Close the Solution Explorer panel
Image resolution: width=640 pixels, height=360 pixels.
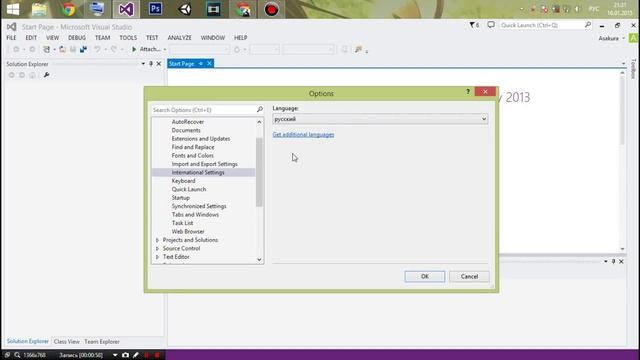click(159, 64)
